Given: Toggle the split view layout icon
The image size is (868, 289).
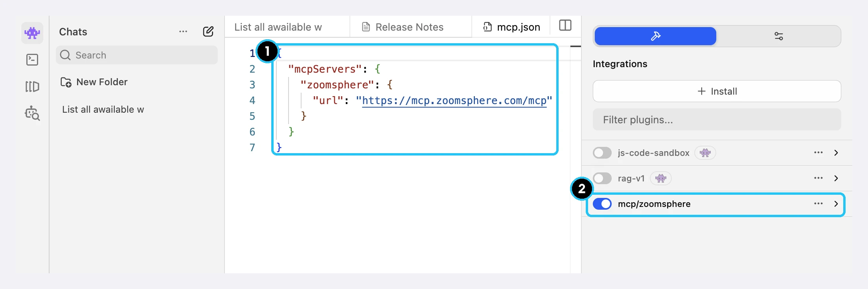Looking at the screenshot, I should click(x=565, y=26).
